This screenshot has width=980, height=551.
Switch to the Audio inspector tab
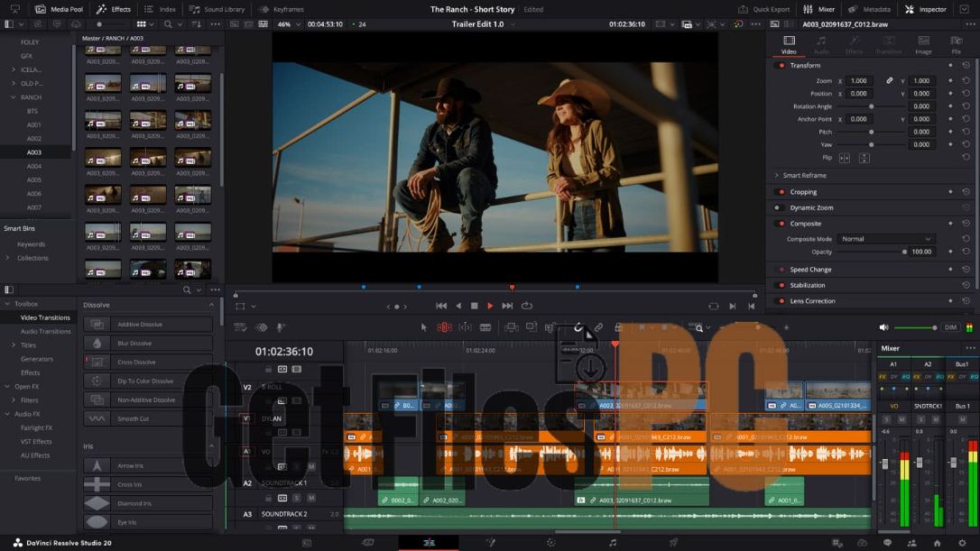821,45
